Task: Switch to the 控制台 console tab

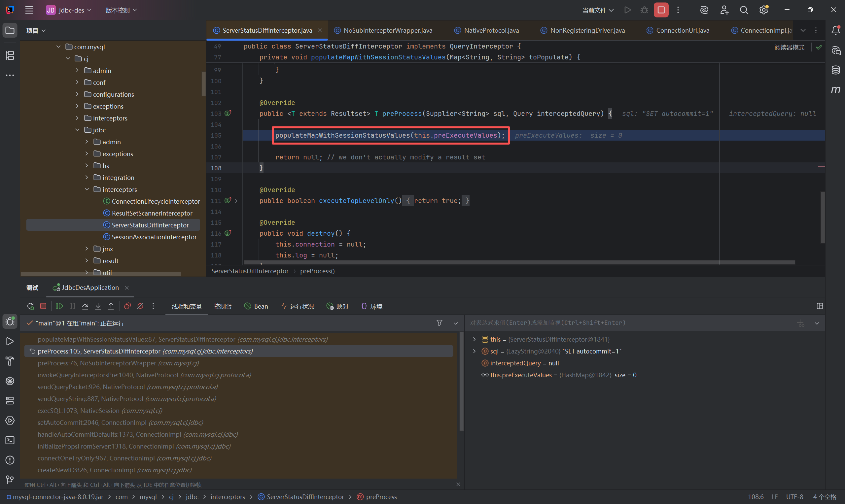Action: click(x=223, y=306)
